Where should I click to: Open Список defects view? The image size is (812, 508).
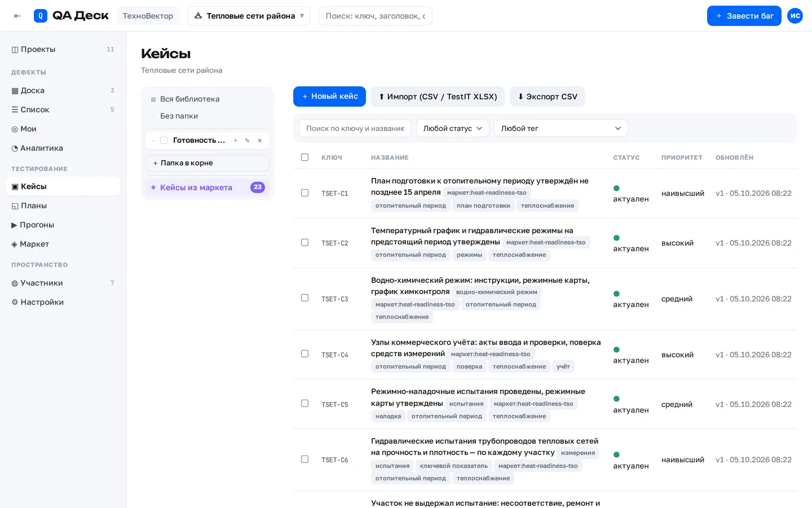point(63,110)
